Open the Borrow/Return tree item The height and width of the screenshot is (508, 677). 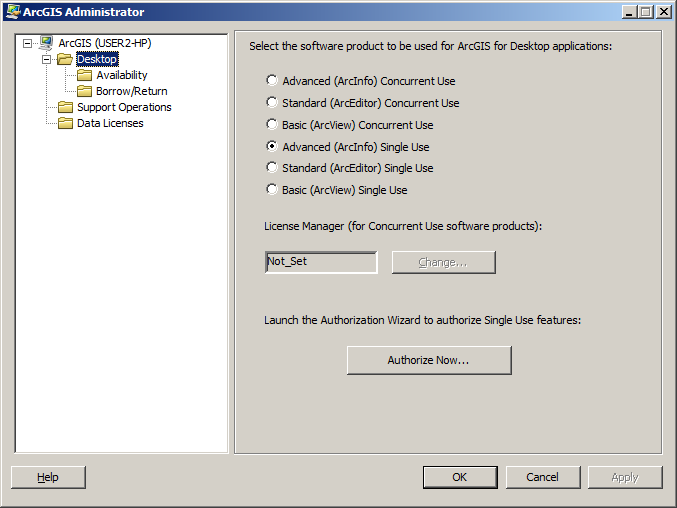tap(132, 91)
